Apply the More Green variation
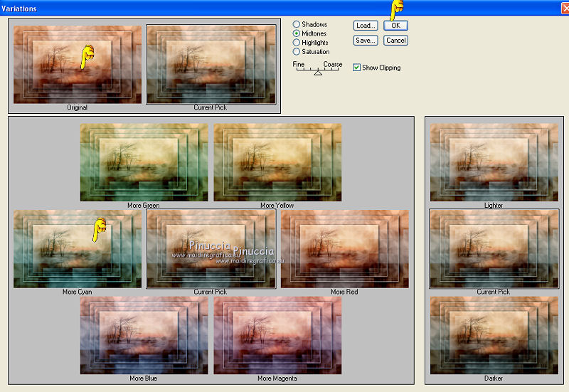 [144, 162]
